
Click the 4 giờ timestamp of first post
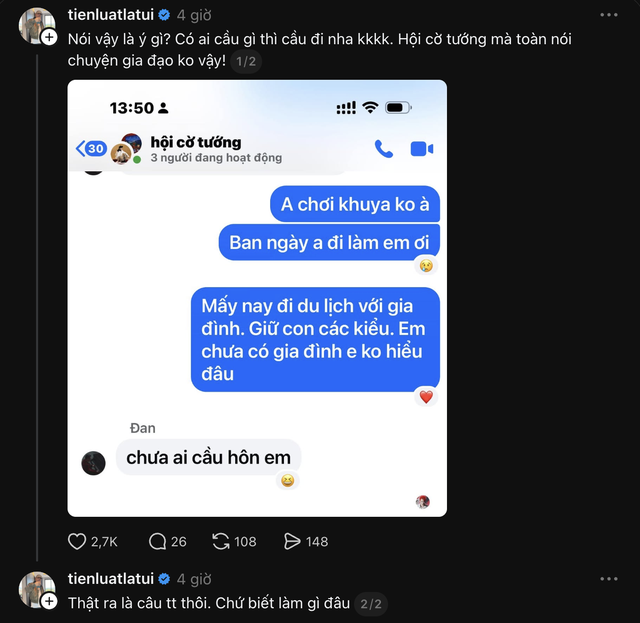[194, 16]
